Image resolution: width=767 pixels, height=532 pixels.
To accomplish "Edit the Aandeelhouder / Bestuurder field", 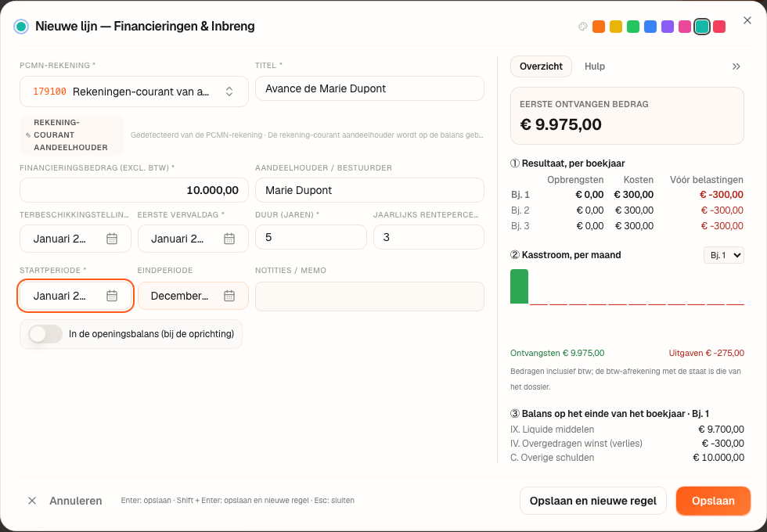I will (369, 190).
